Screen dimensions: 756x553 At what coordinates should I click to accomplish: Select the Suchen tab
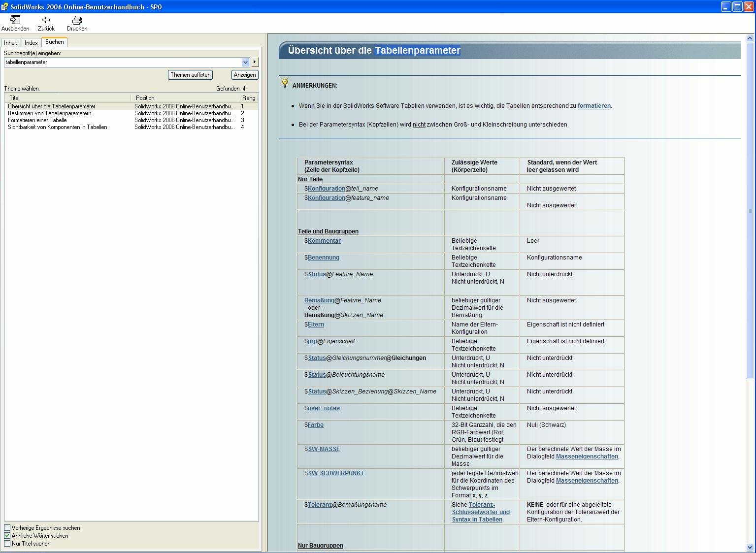tap(55, 42)
